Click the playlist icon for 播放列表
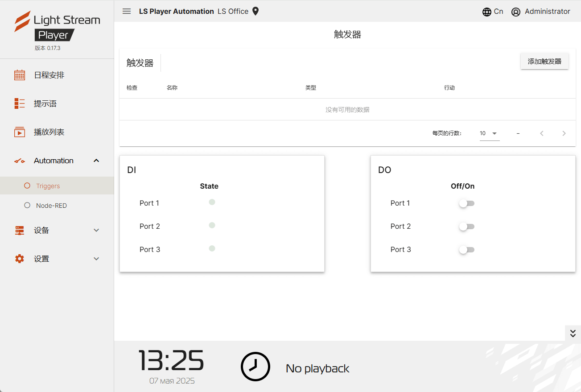 click(x=20, y=132)
